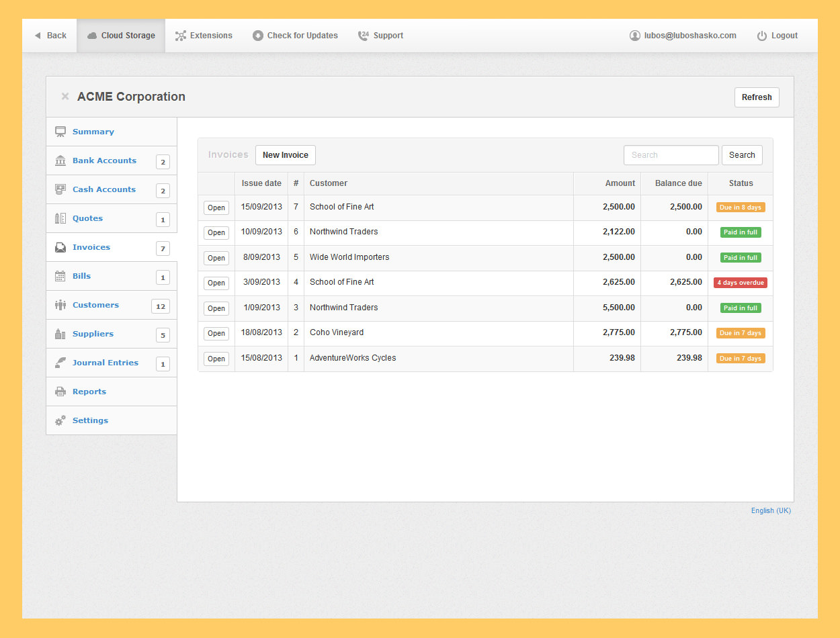Screen dimensions: 840x638
Task: Click the Extensions network icon
Action: click(180, 36)
